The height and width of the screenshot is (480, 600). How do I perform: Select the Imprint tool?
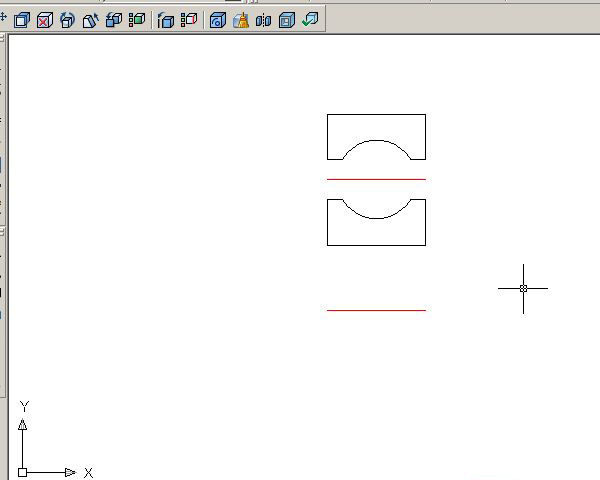pyautogui.click(x=217, y=19)
